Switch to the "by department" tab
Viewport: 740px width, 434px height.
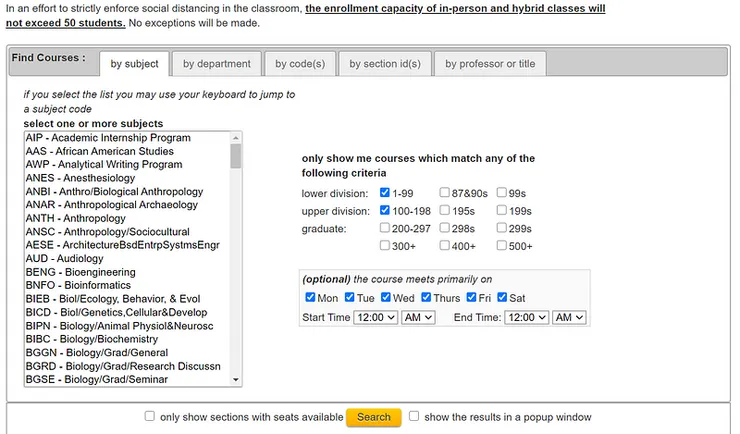pos(217,64)
